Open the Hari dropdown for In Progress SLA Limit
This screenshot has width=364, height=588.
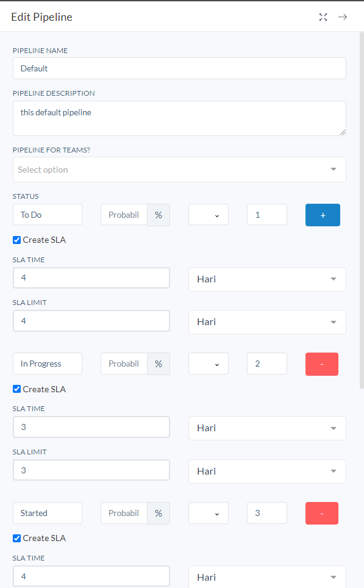click(267, 471)
